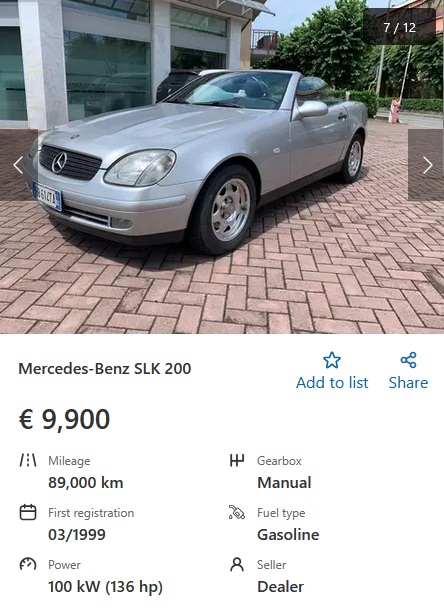This screenshot has height=611, width=444.
Task: Click the 89,000 km mileage value
Action: click(x=86, y=483)
